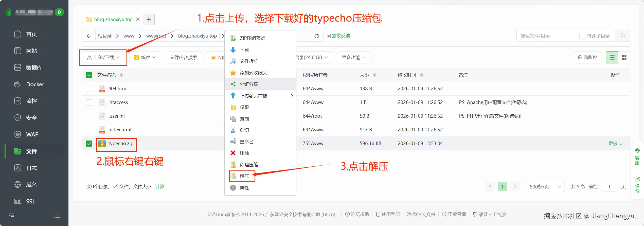Click the bottom-right list icon in the sidebar

57,216
